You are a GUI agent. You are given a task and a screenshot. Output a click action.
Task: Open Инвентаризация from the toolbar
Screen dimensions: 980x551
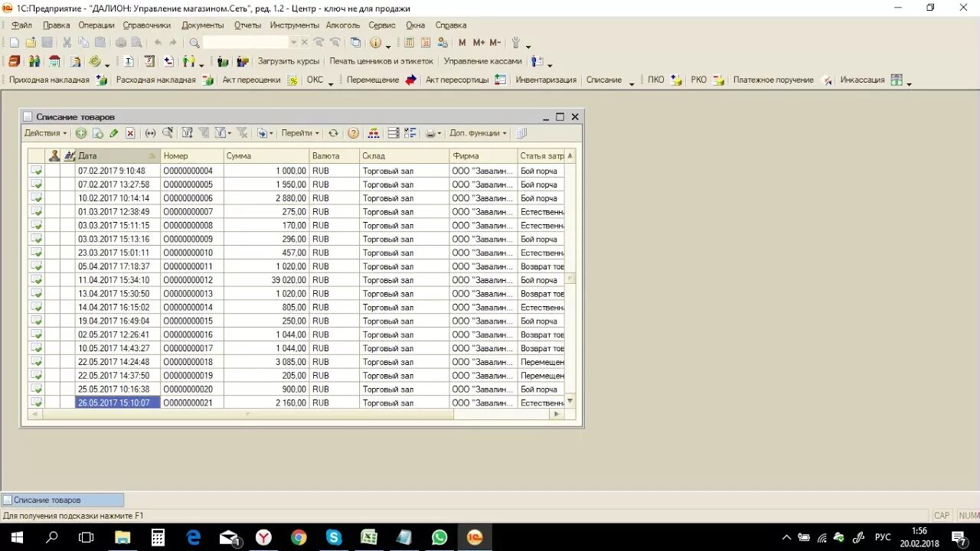pyautogui.click(x=546, y=80)
